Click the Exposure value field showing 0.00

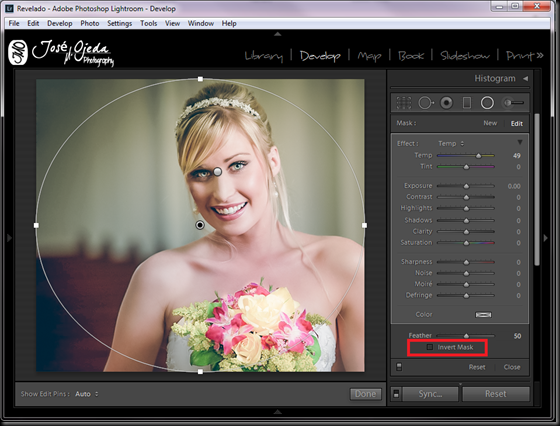click(514, 186)
